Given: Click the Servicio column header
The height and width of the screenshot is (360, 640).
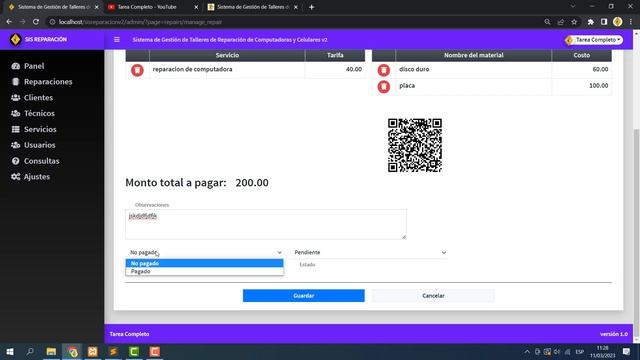Looking at the screenshot, I should tap(227, 55).
